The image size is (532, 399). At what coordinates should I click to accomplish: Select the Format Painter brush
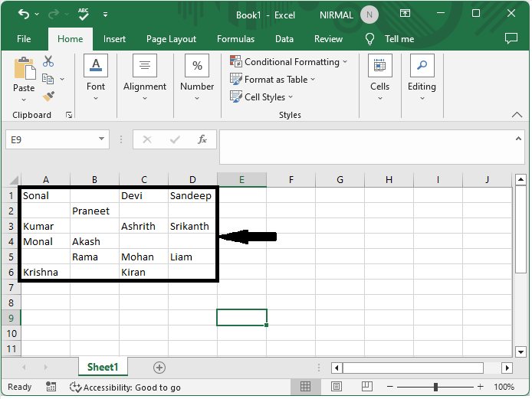pos(48,96)
